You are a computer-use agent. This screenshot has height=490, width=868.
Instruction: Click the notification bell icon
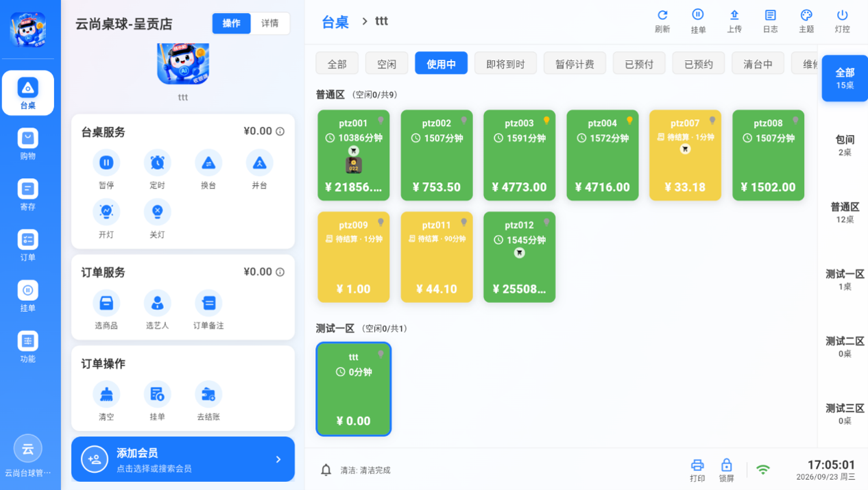click(x=326, y=470)
